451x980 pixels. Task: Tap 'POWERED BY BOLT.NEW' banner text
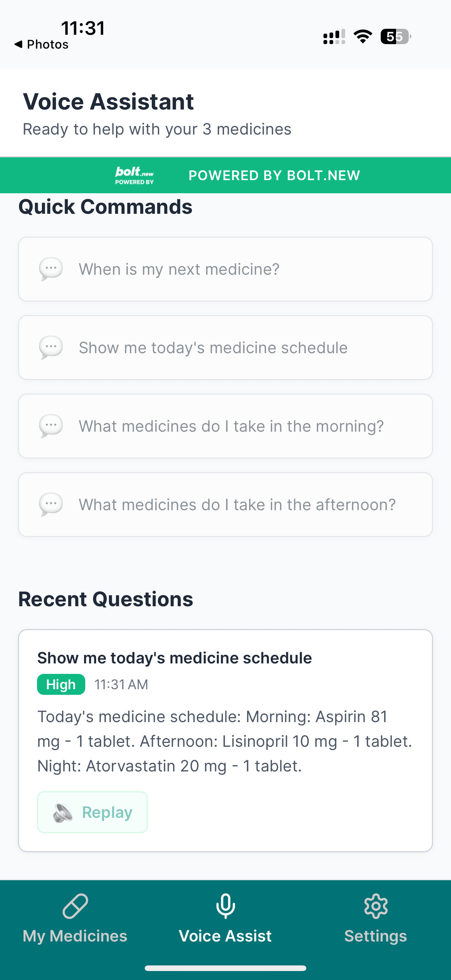(x=274, y=175)
